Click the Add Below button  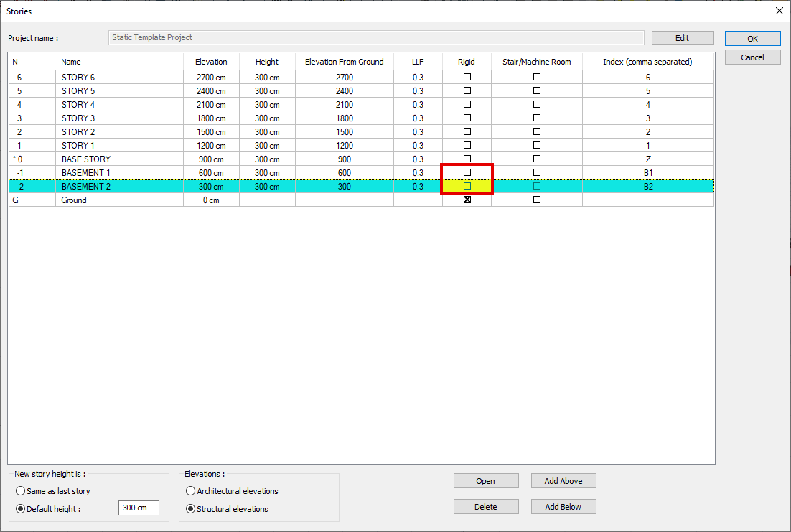[563, 507]
